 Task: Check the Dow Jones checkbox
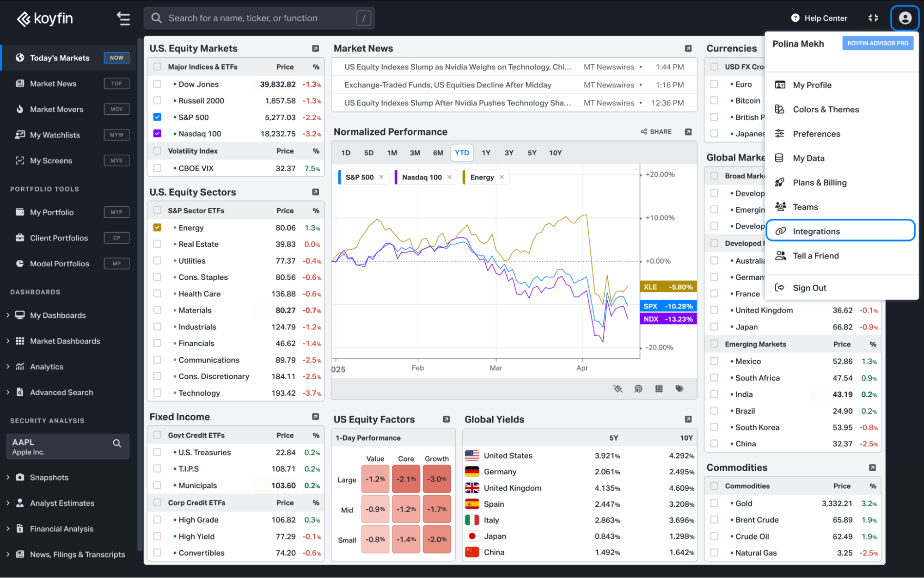click(157, 84)
